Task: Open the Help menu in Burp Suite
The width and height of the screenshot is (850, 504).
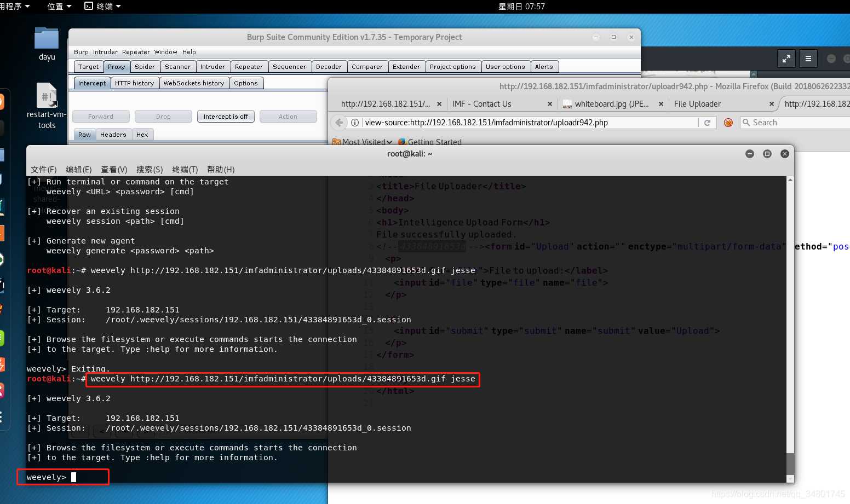Action: (x=189, y=52)
